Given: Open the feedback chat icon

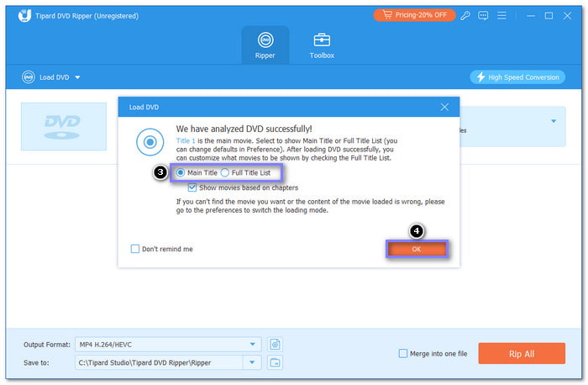Looking at the screenshot, I should pos(483,15).
